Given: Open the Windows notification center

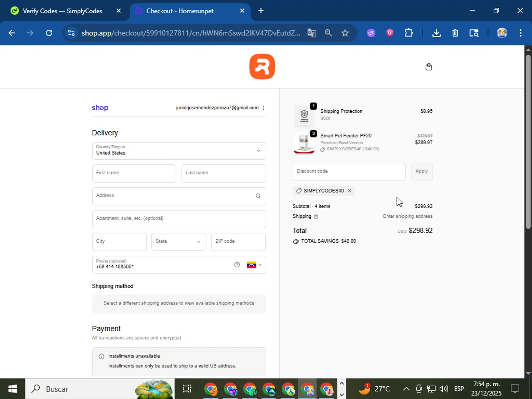Looking at the screenshot, I should (x=515, y=389).
